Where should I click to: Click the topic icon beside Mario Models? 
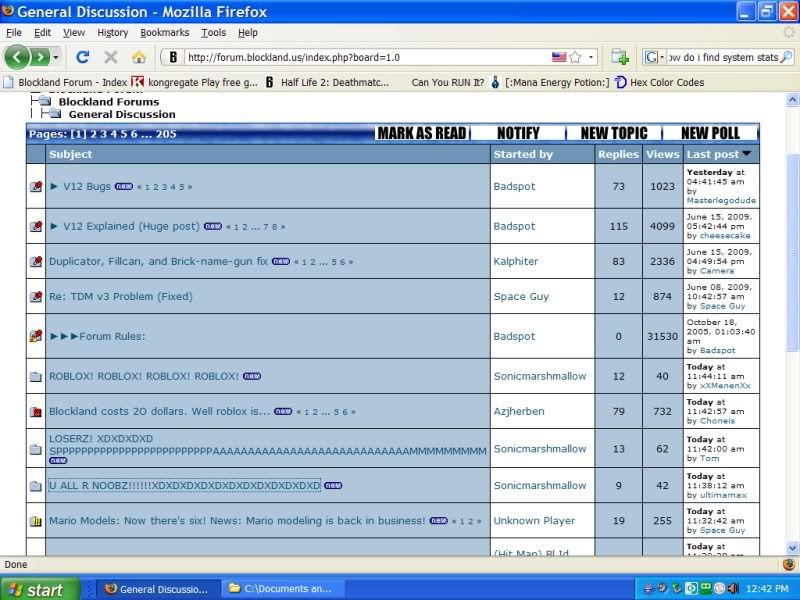(x=36, y=521)
